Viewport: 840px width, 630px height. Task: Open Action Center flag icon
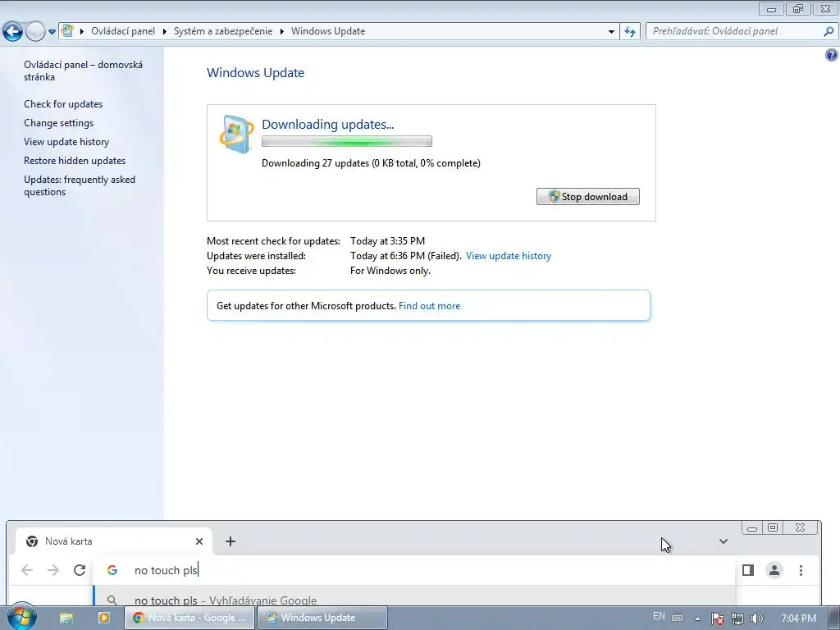(718, 619)
